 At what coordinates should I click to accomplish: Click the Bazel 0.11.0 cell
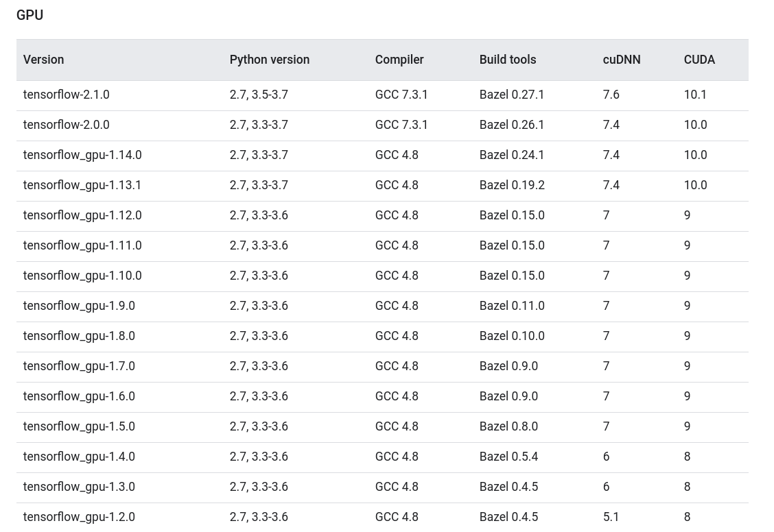pyautogui.click(x=512, y=306)
